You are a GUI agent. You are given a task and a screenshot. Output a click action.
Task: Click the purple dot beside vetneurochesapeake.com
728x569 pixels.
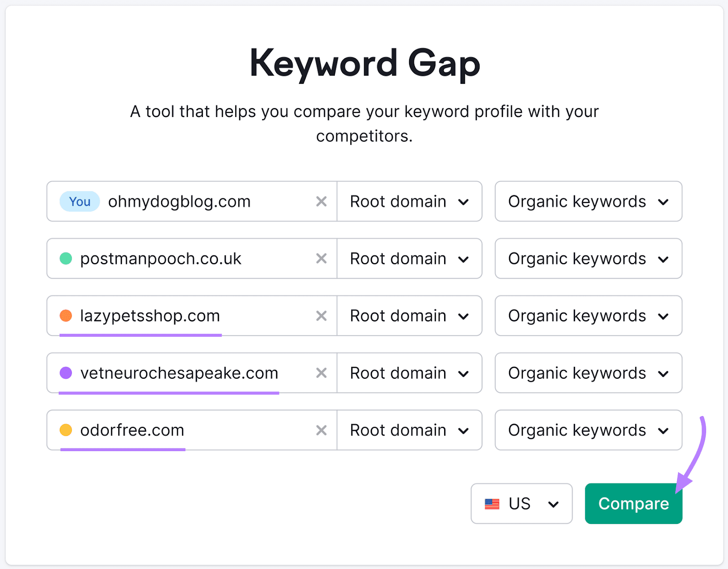pyautogui.click(x=66, y=373)
